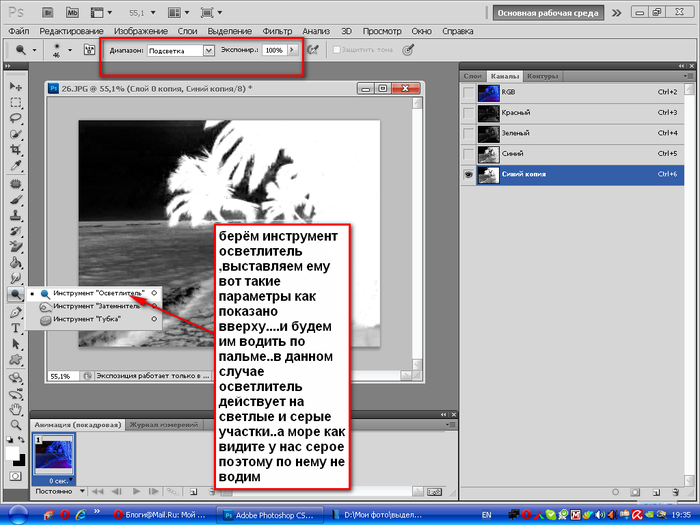
Task: Open the brush preset picker dropdown
Action: tap(70, 50)
